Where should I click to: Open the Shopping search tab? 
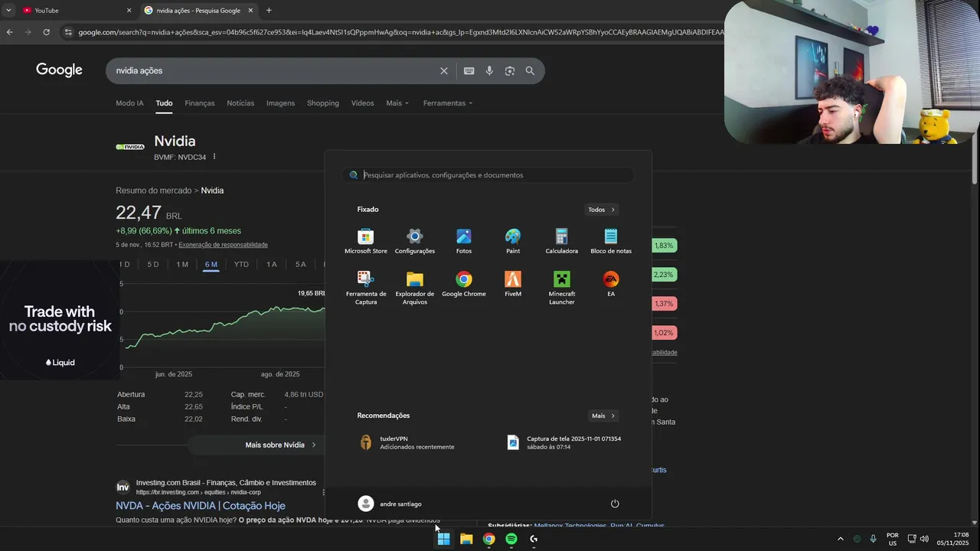[x=323, y=103]
